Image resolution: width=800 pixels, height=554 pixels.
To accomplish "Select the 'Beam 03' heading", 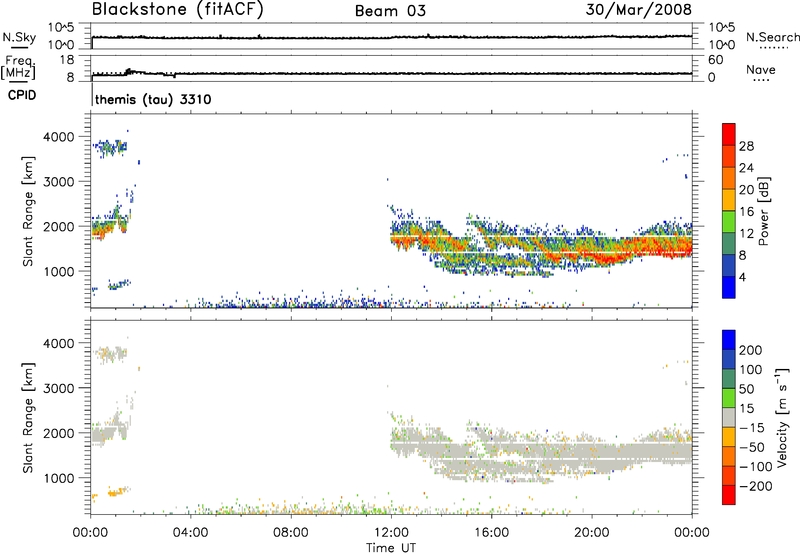I will click(390, 11).
